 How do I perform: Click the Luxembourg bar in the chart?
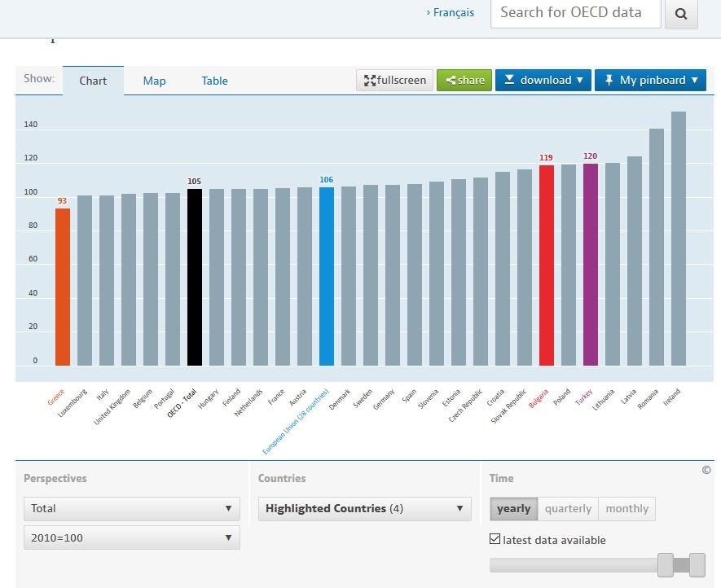pyautogui.click(x=85, y=280)
